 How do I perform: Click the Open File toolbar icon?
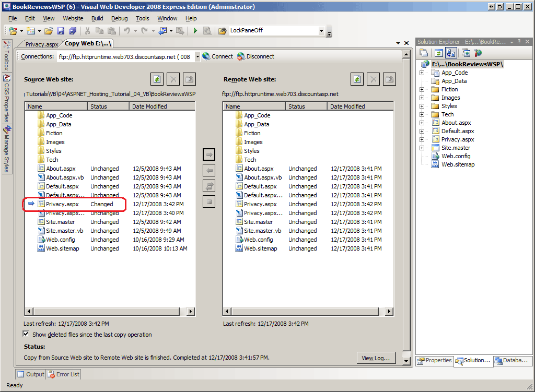tap(49, 31)
